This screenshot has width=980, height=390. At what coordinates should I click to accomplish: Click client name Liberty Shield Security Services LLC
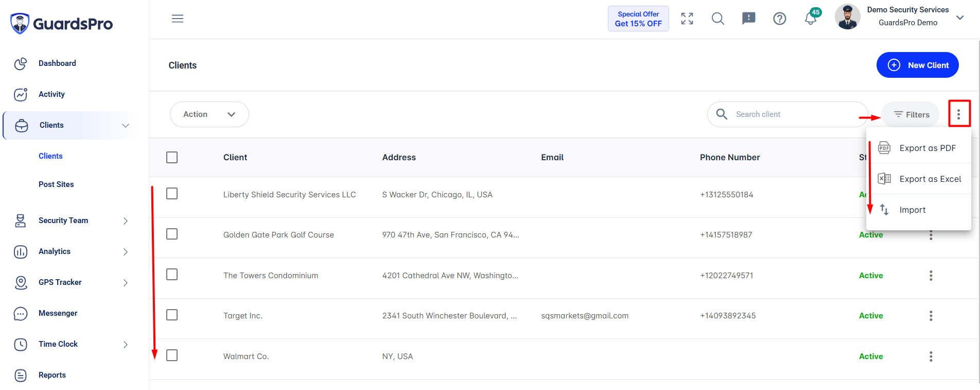tap(290, 195)
